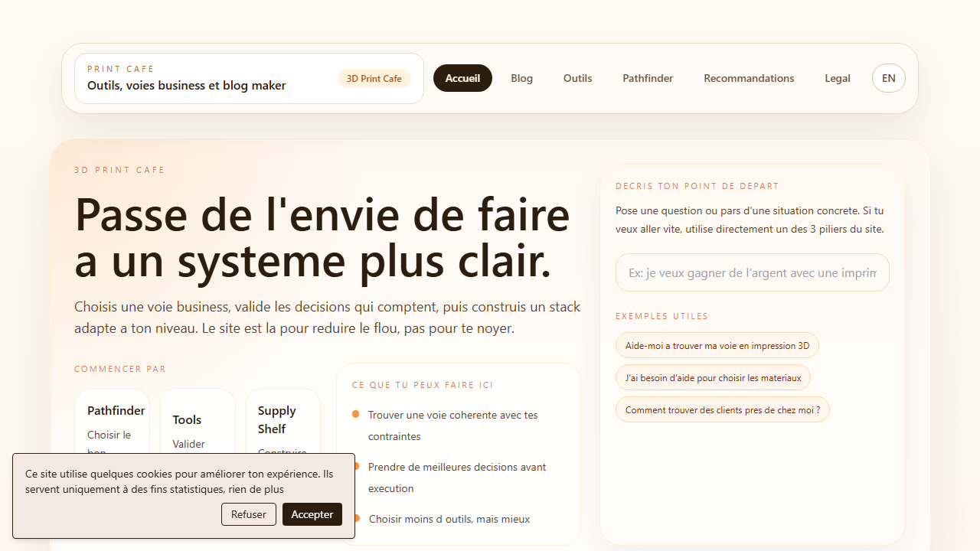Open the Pathfinder start card

[116, 421]
